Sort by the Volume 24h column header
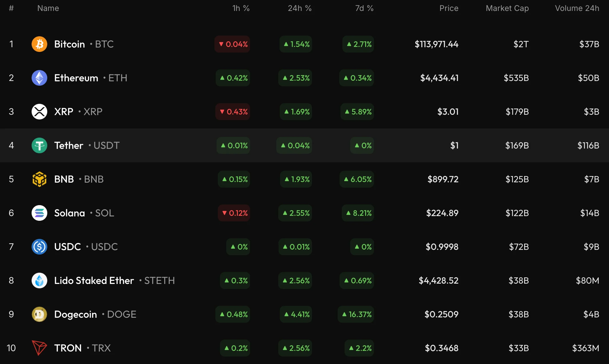The image size is (609, 364). pos(577,8)
